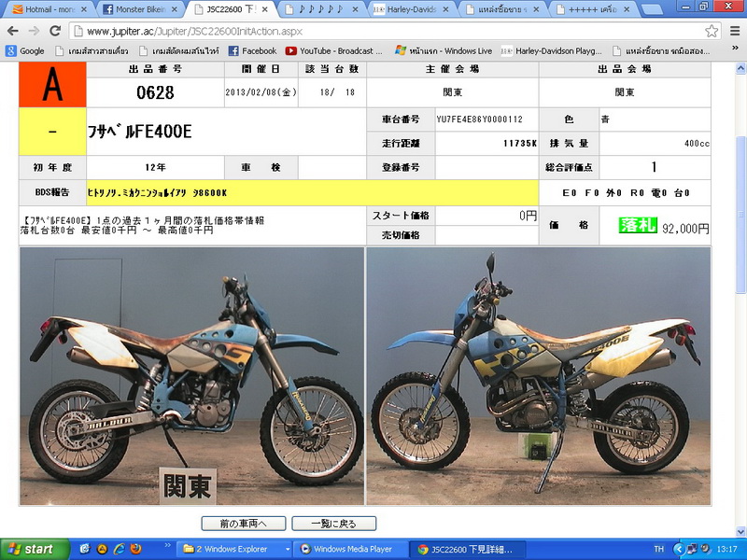Close the Harley-Davidson tab
The width and height of the screenshot is (747, 560).
point(446,9)
